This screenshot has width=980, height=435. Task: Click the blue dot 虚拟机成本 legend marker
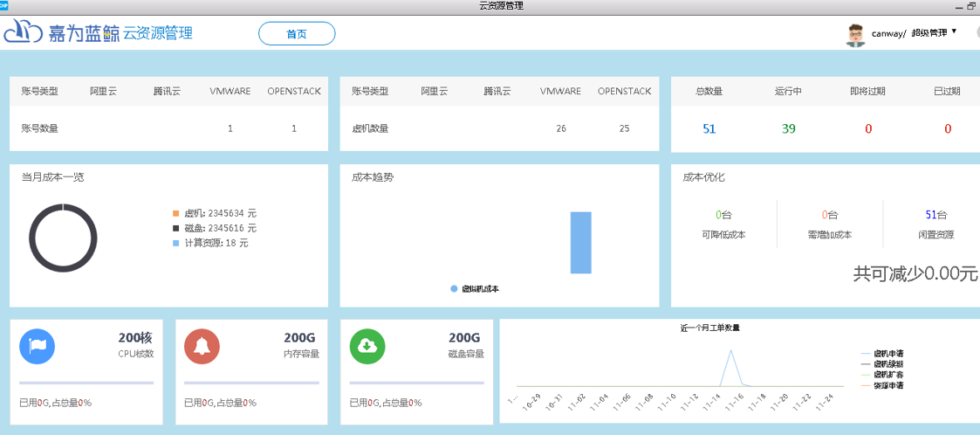click(454, 288)
